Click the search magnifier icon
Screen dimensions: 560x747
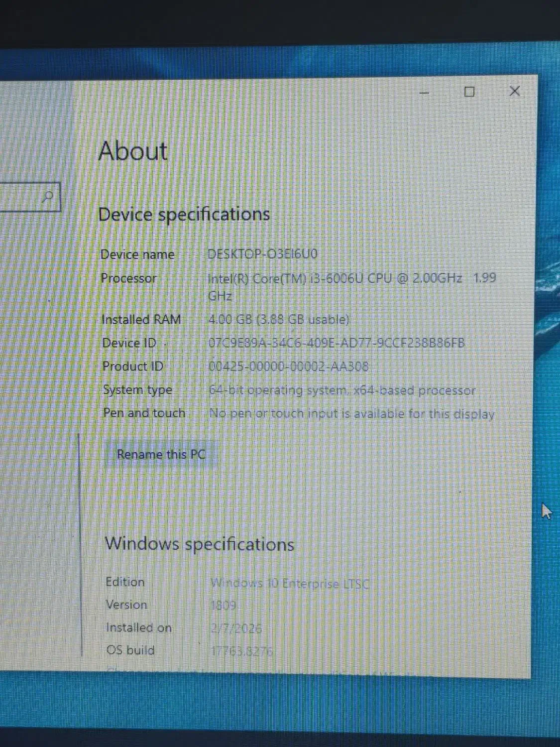click(x=47, y=198)
